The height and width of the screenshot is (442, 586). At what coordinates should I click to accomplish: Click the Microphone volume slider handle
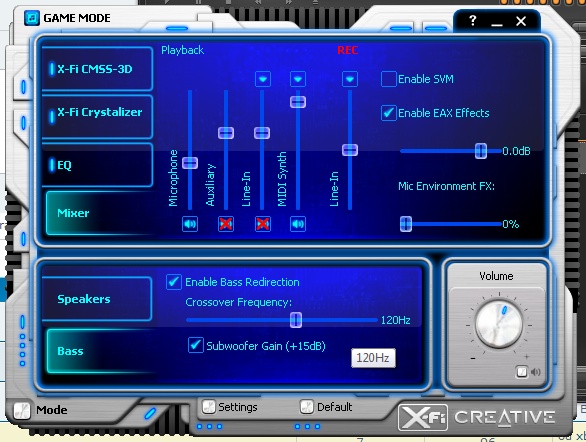point(190,163)
